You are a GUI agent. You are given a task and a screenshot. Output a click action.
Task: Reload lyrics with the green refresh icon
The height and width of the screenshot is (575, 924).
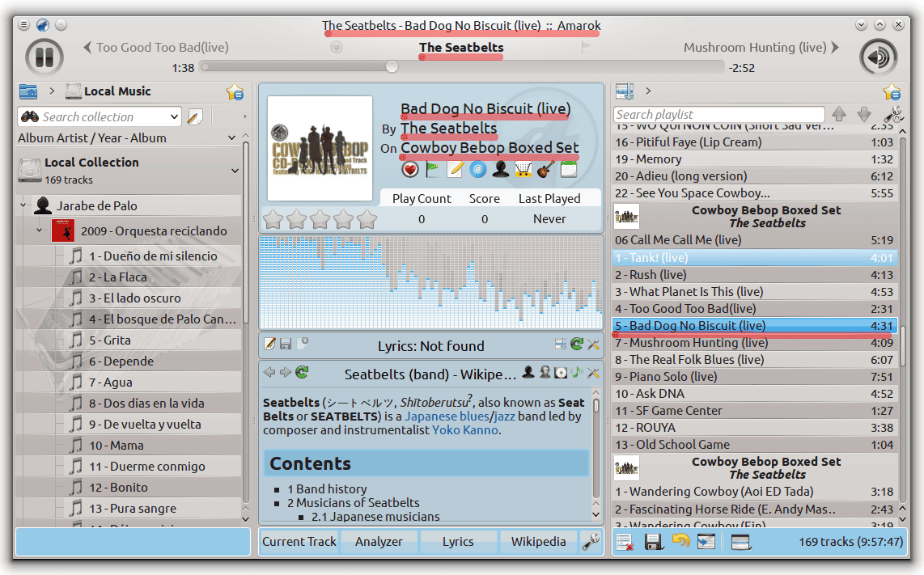(x=577, y=344)
